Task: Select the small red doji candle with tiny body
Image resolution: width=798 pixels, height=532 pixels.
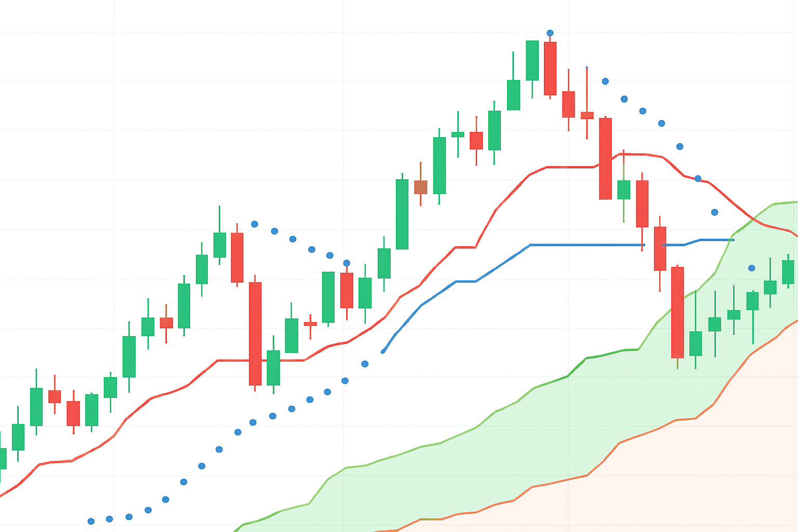Action: tap(310, 324)
